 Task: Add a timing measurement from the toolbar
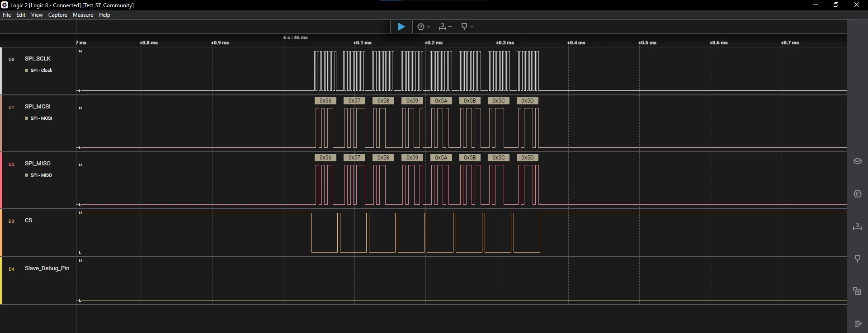(445, 27)
